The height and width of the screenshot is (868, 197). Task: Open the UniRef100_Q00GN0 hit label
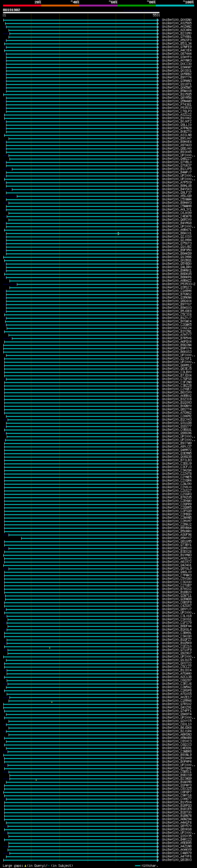click(177, 20)
